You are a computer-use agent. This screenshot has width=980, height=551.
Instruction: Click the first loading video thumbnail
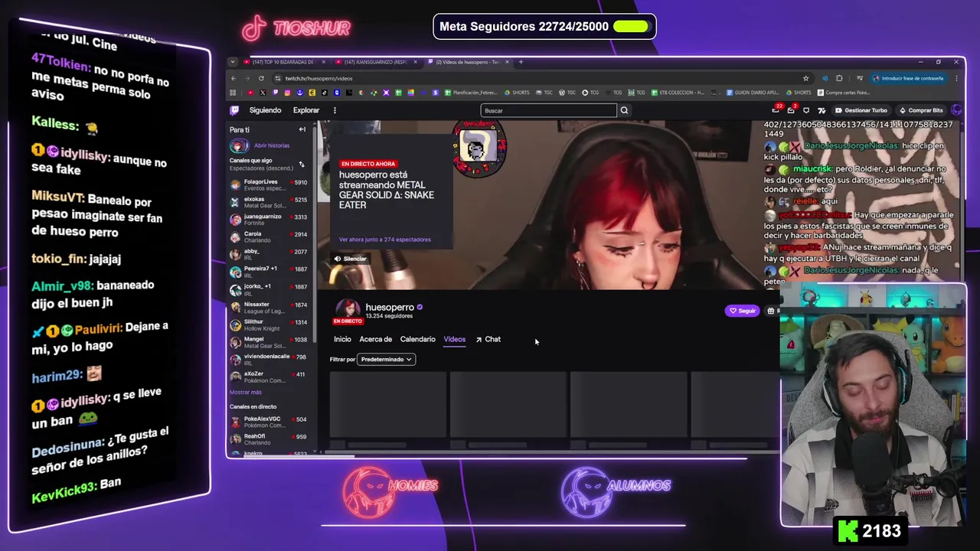pyautogui.click(x=388, y=404)
